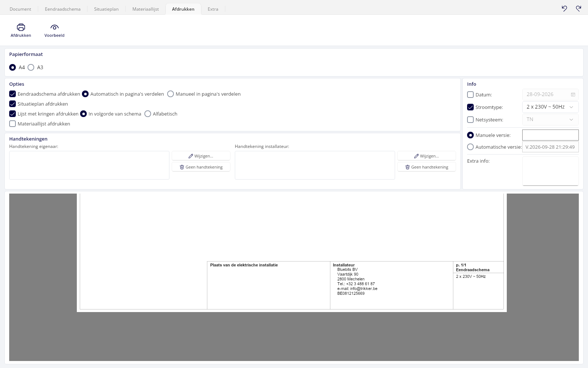The image size is (588, 368).
Task: Expand the Stroomtype dropdown
Action: 550,107
